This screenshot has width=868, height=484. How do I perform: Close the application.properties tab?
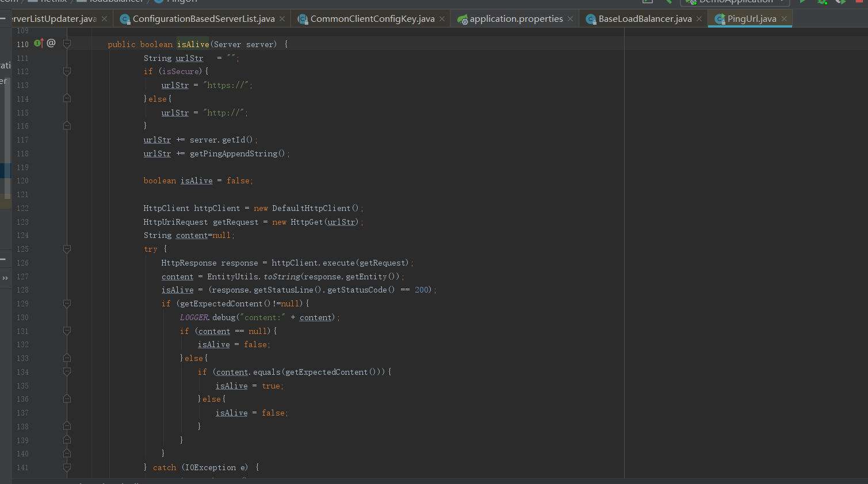pos(570,19)
